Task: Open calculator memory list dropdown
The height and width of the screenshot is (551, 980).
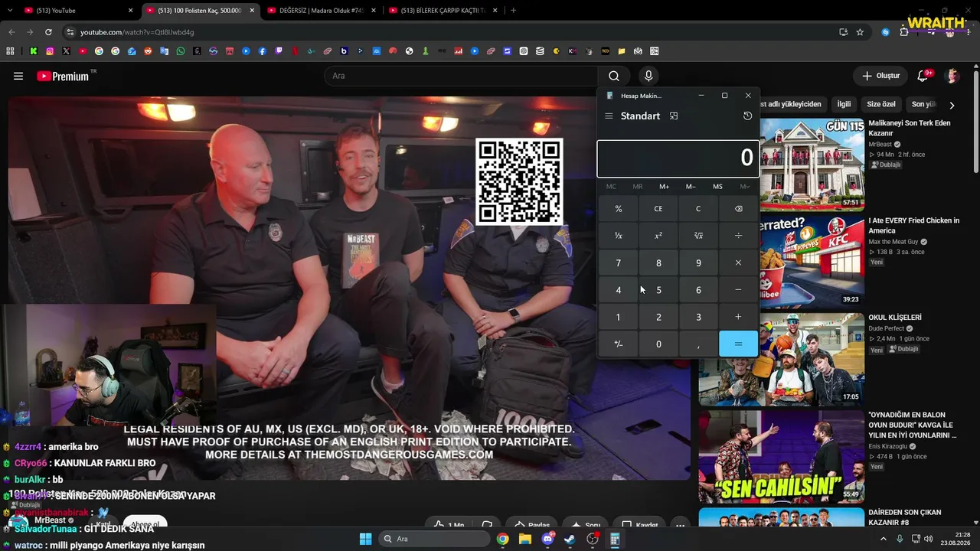Action: click(744, 187)
